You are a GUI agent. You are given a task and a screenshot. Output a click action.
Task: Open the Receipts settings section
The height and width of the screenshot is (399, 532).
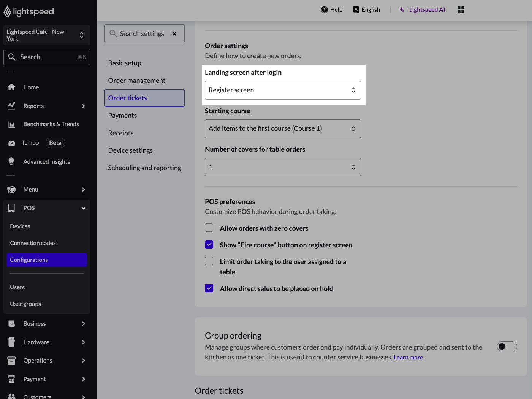click(120, 133)
